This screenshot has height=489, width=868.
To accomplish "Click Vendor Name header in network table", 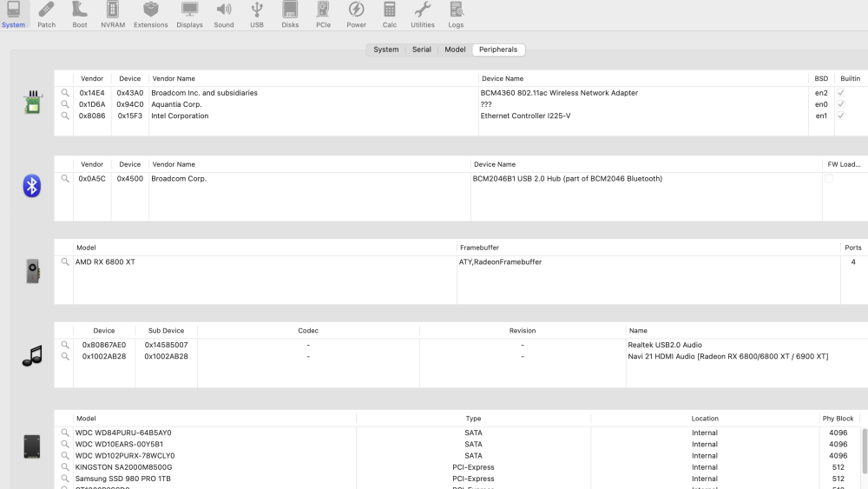I will tap(174, 79).
